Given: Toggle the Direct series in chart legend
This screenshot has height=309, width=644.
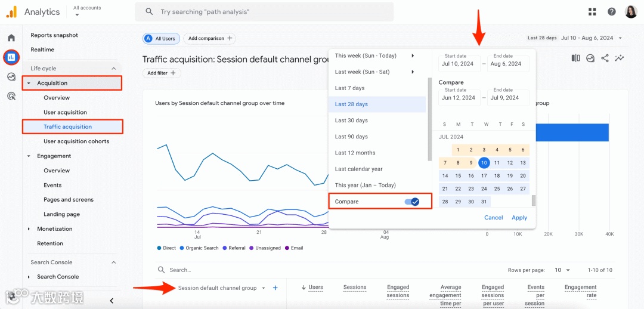Looking at the screenshot, I should click(166, 248).
